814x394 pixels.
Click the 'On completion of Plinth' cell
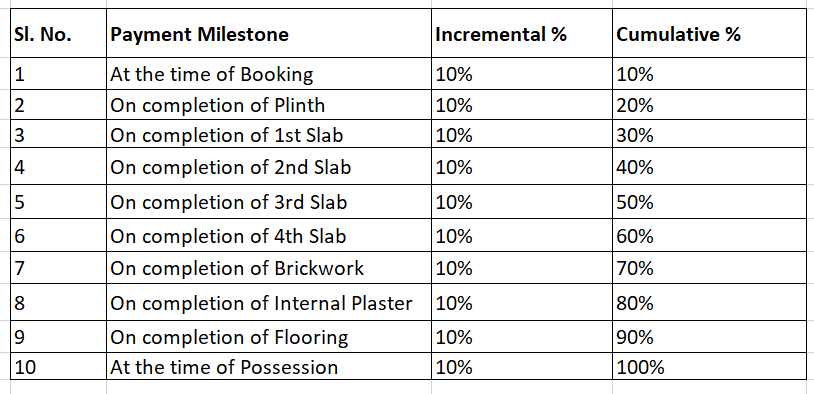click(268, 105)
